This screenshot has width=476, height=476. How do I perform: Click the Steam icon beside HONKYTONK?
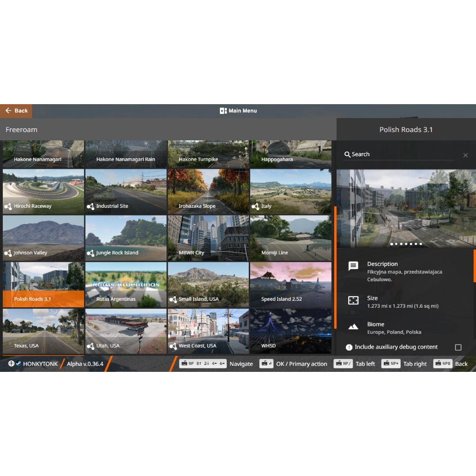(19, 364)
